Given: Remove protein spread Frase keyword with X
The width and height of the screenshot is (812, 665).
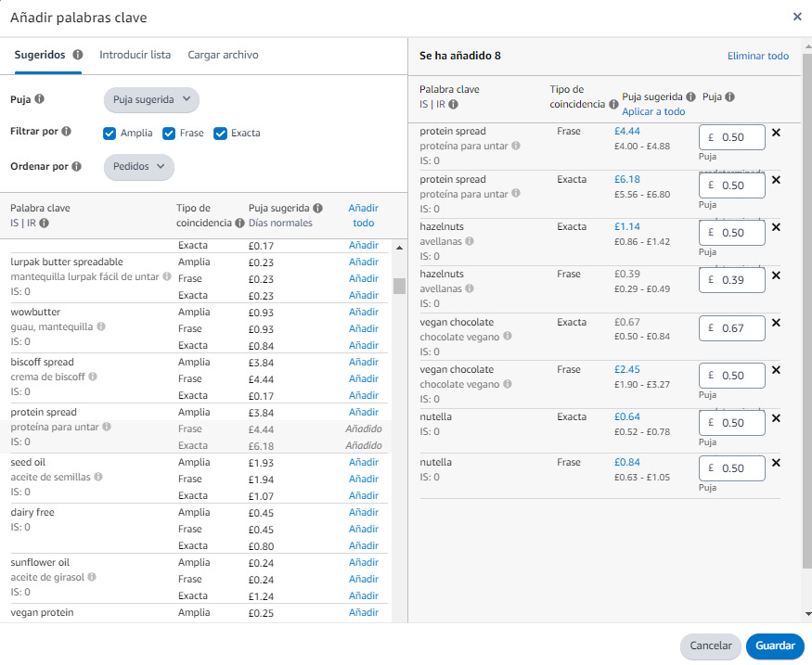Looking at the screenshot, I should click(x=776, y=133).
